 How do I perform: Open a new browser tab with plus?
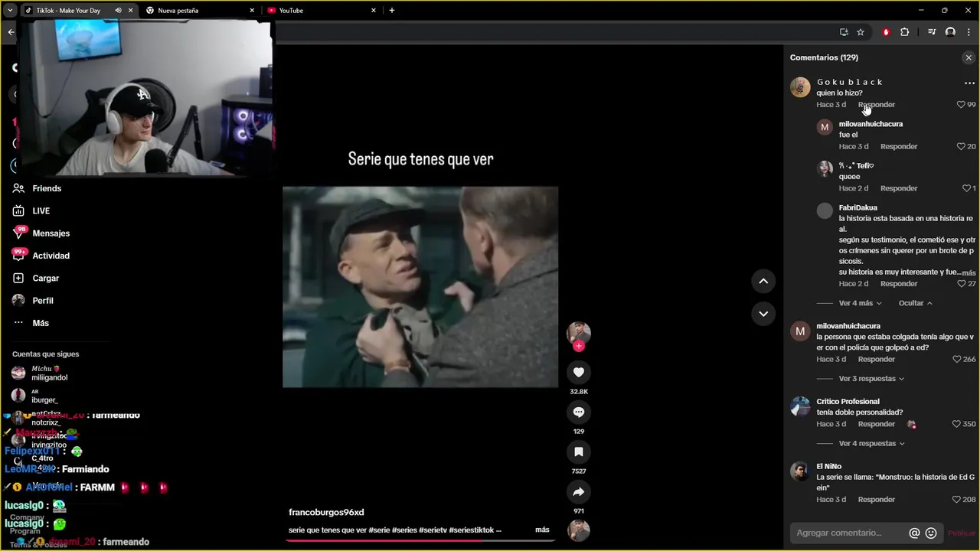click(x=392, y=11)
